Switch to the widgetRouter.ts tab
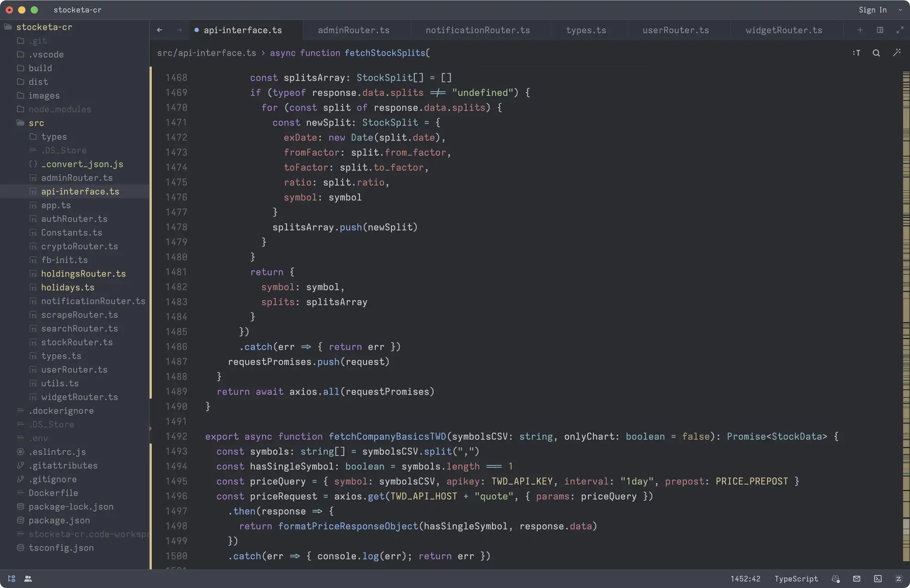 point(784,30)
